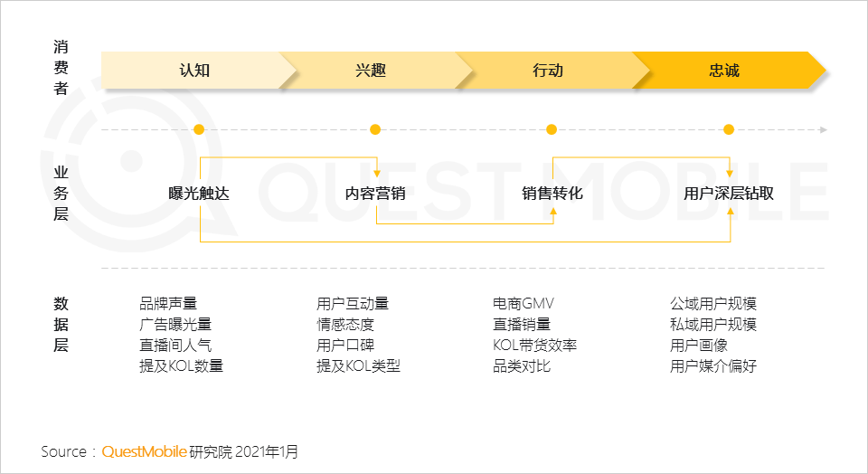Click the KOL带货效率 metric

[534, 345]
